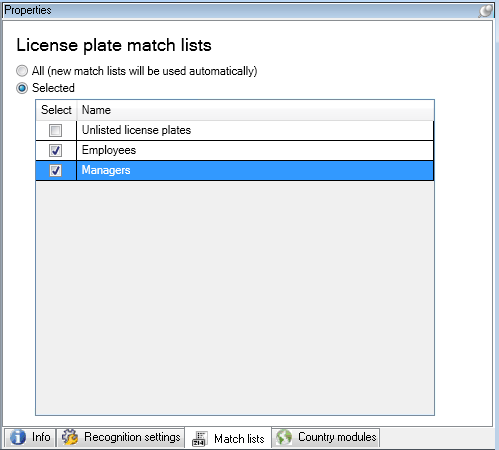Click the Country modules globe icon
The width and height of the screenshot is (499, 450).
point(284,437)
